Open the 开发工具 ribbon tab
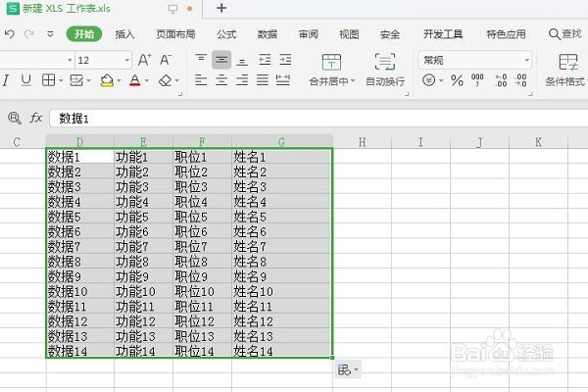 click(x=443, y=34)
